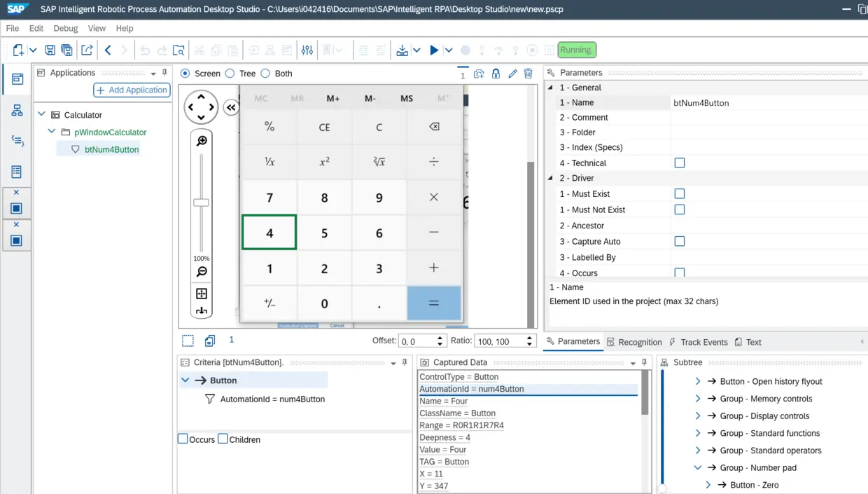Open the Debug menu
Image resolution: width=868 pixels, height=494 pixels.
point(66,28)
